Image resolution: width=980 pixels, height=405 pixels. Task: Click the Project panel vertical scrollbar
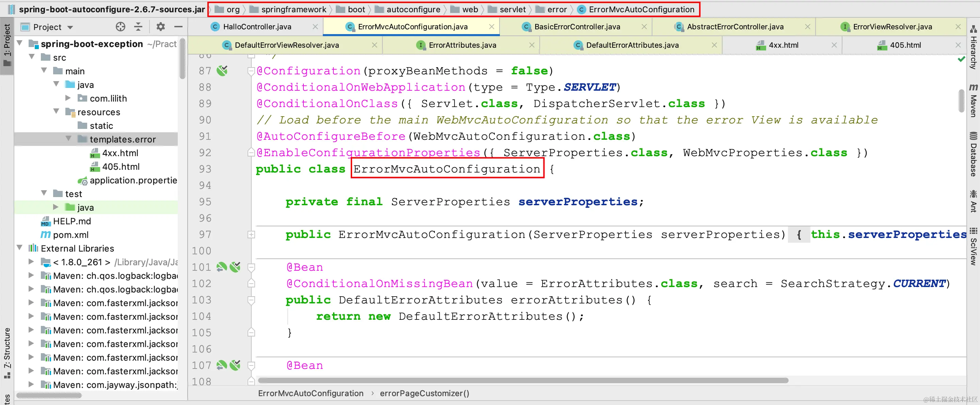click(182, 59)
